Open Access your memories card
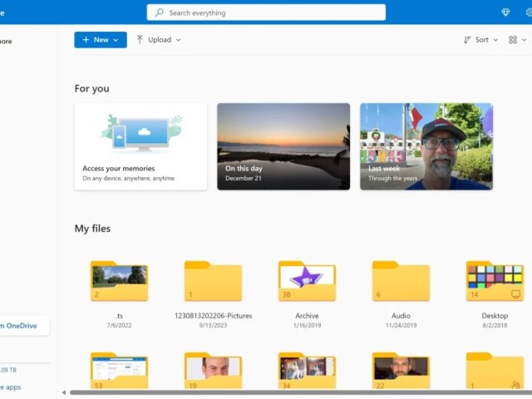The height and width of the screenshot is (399, 532). (x=140, y=146)
